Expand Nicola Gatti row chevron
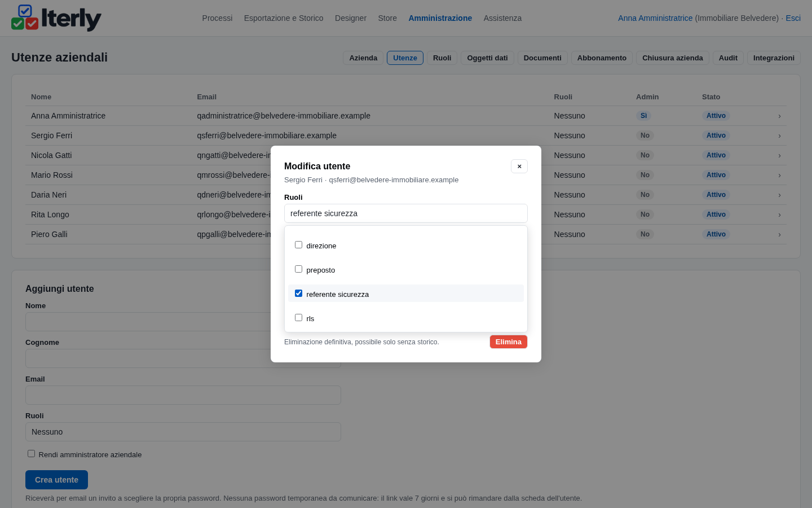Screen dimensions: 812x508 tap(779, 155)
